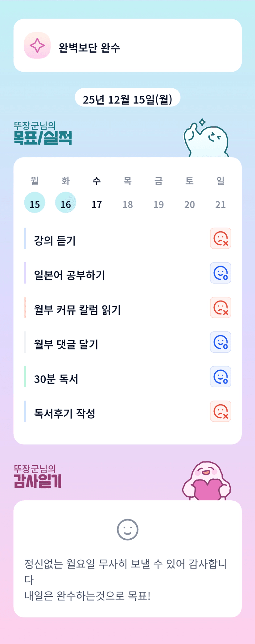Toggle done status for 30분 독서
The height and width of the screenshot is (644, 255).
click(x=220, y=377)
